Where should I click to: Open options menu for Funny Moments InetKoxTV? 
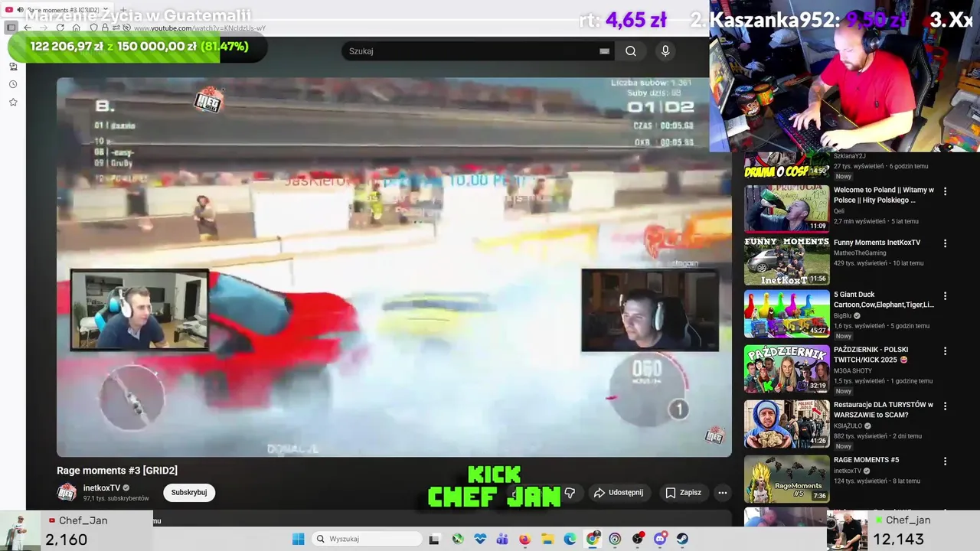(945, 243)
